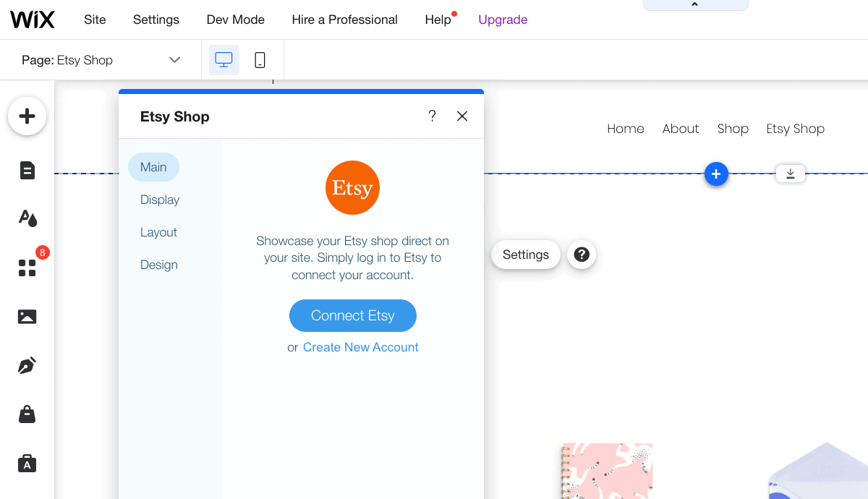Screen dimensions: 868x499
Task: Collapse the top toolbar with the chevron tab
Action: (x=695, y=5)
